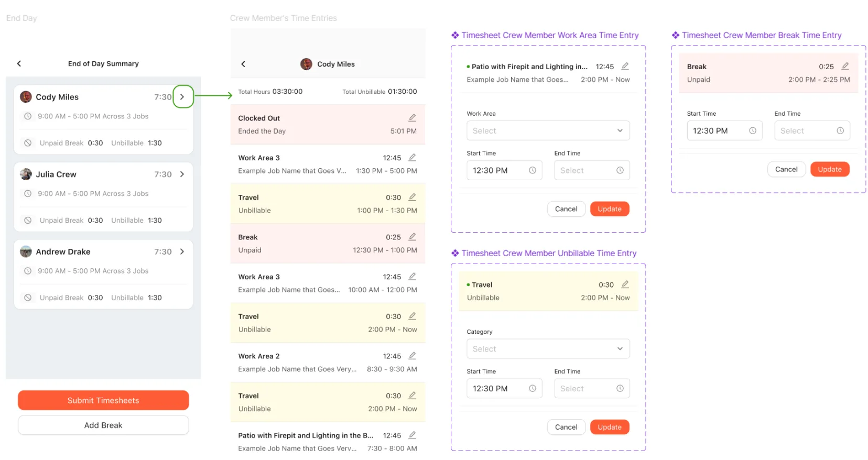Edit Work Area 3 entry starting 10:00 AM
This screenshot has width=868, height=460.
coord(413,277)
